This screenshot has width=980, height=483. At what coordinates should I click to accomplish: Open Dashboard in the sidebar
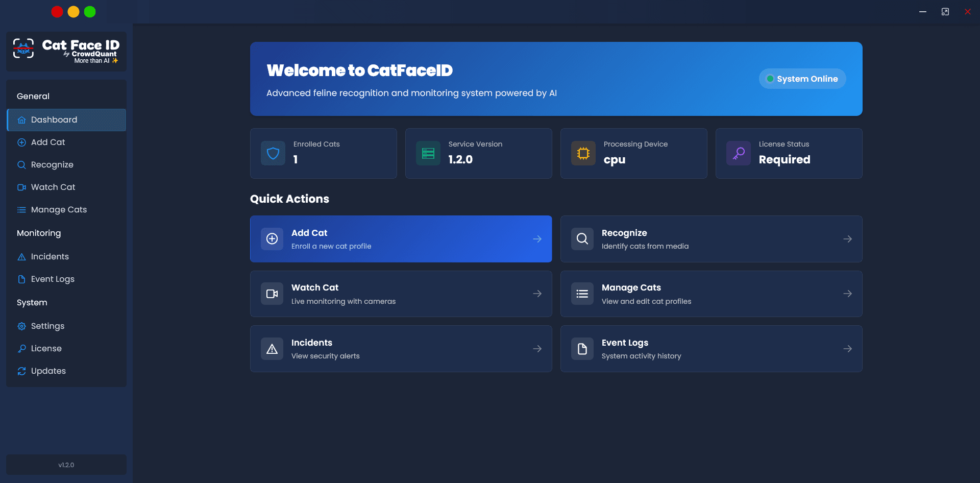pyautogui.click(x=66, y=120)
